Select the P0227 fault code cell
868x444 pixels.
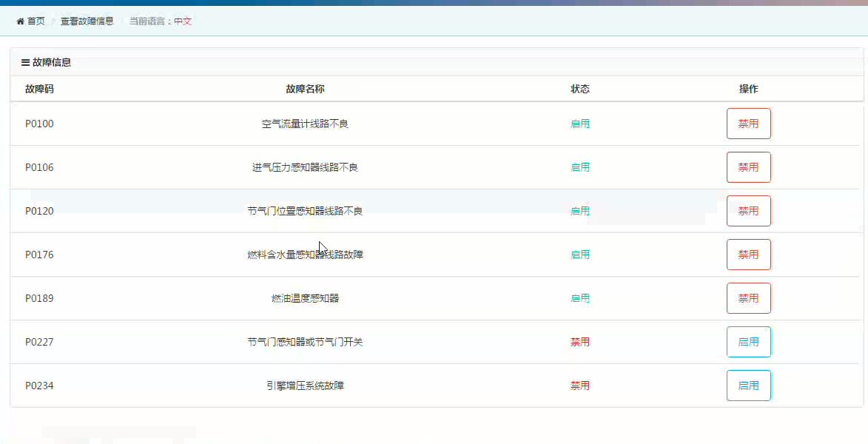point(39,342)
